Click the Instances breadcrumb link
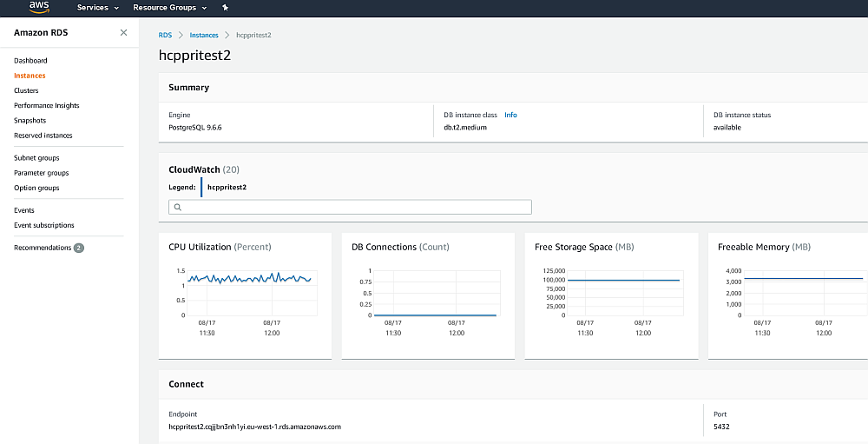868x444 pixels. (204, 35)
